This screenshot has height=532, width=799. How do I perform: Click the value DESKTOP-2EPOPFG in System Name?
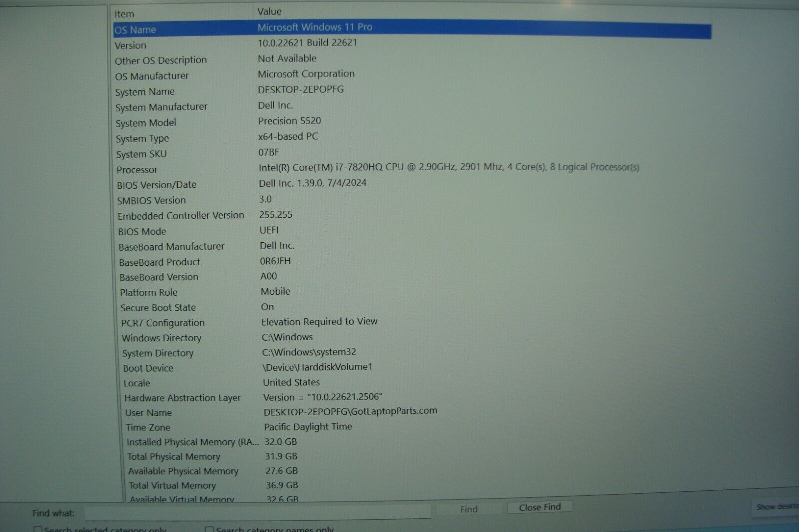[301, 90]
